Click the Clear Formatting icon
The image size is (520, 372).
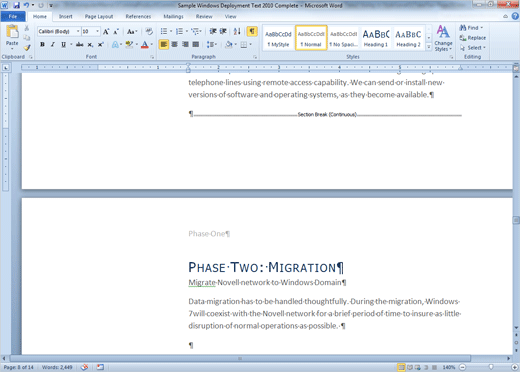point(149,32)
